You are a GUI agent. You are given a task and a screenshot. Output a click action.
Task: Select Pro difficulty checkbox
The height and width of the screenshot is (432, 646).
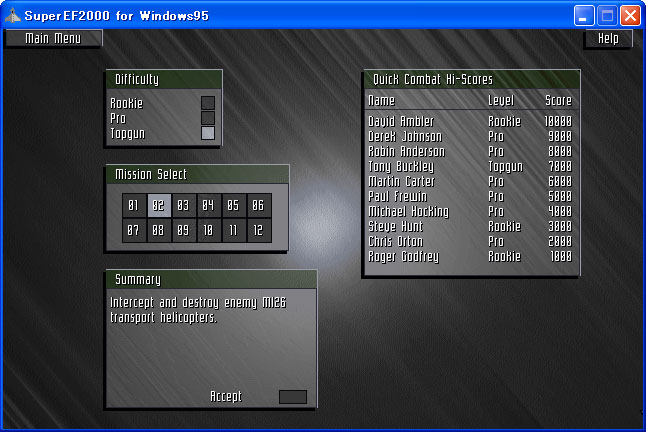(208, 118)
